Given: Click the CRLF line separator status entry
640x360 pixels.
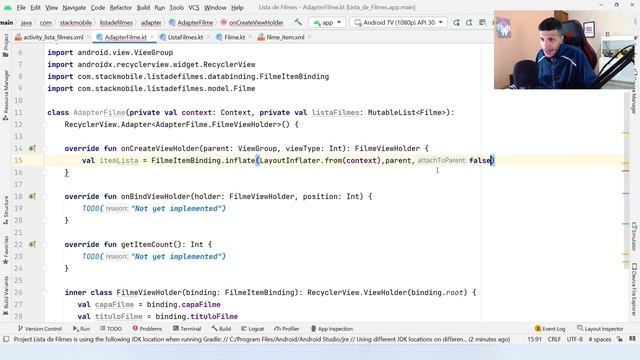Looking at the screenshot, I should [554, 339].
